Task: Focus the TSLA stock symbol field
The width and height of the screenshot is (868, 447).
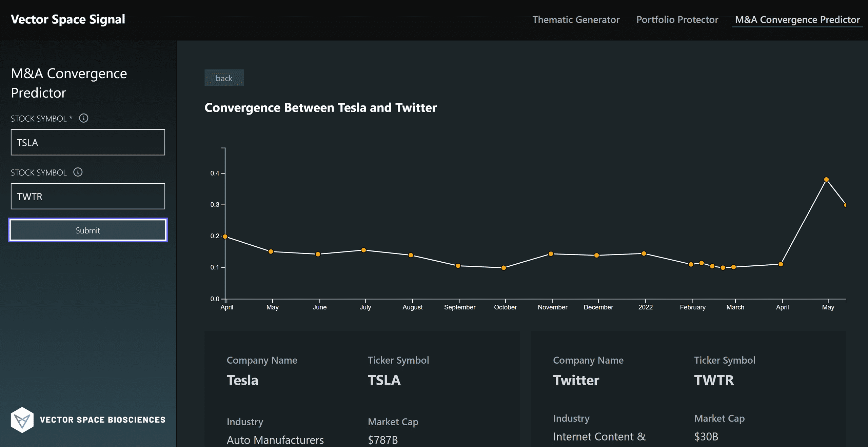Action: click(x=88, y=142)
